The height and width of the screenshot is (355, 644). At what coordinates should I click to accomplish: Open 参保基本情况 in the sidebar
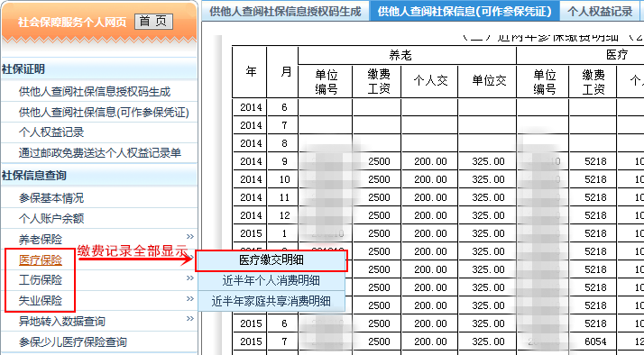coord(51,198)
